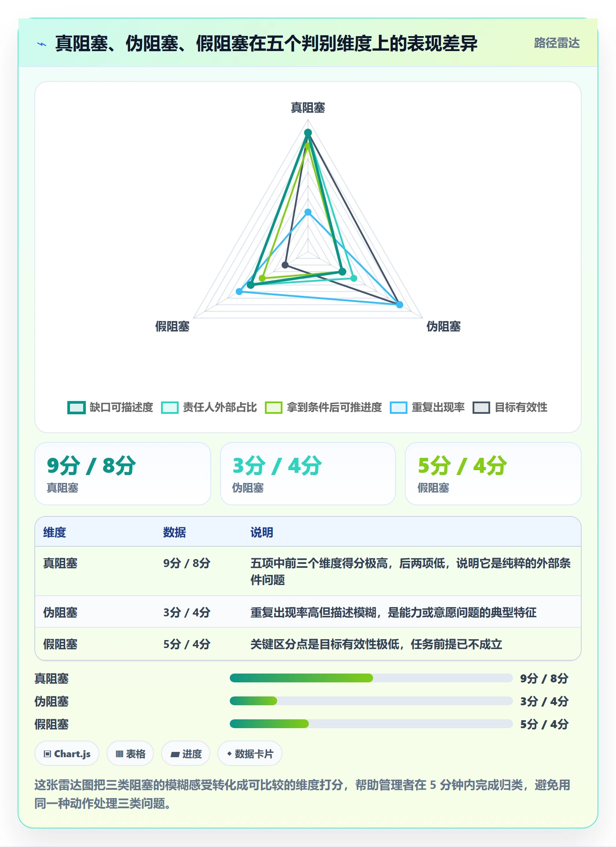Open the 5分 / 4分 假阻塞 data card
Image resolution: width=616 pixels, height=847 pixels.
click(493, 474)
